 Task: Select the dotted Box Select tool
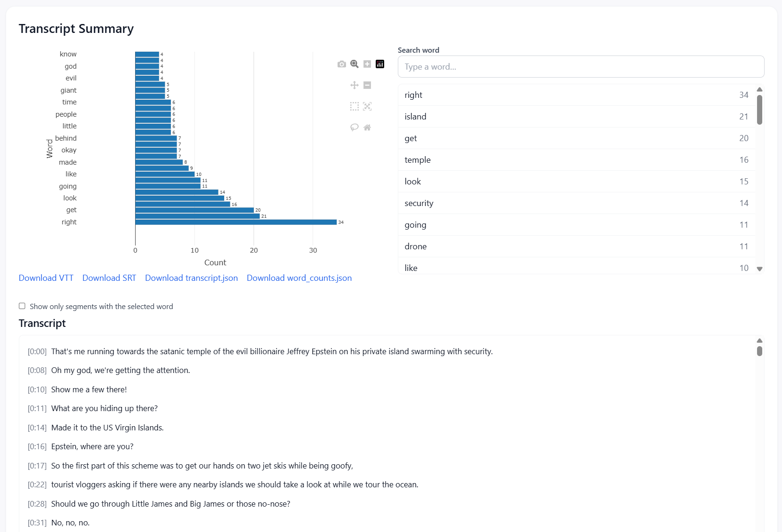[355, 106]
